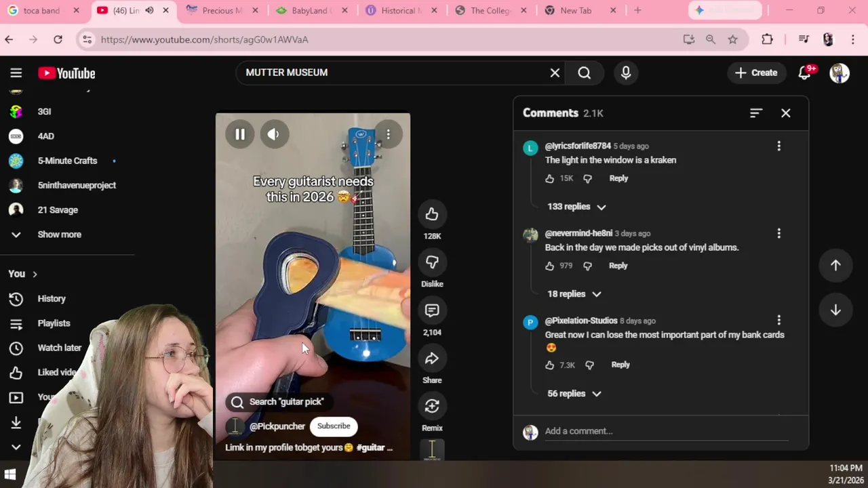Dislike the vinyl albums comment
This screenshot has height=488, width=868.
[x=587, y=266]
